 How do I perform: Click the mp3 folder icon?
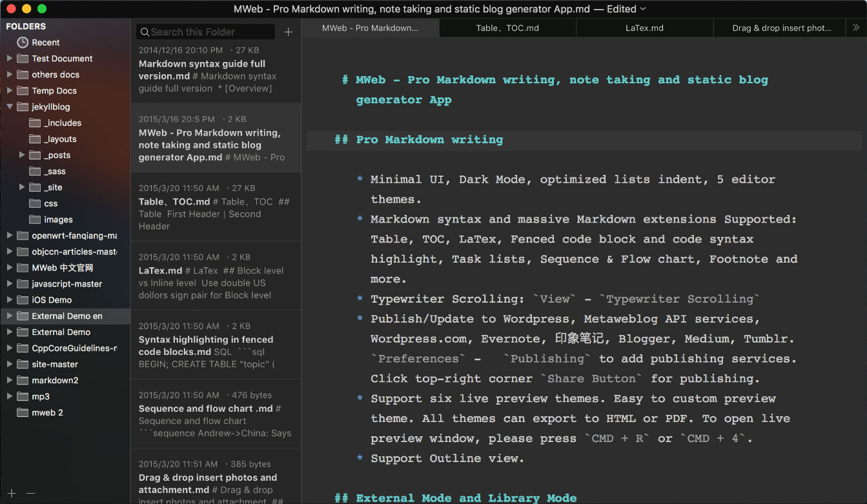pyautogui.click(x=23, y=397)
